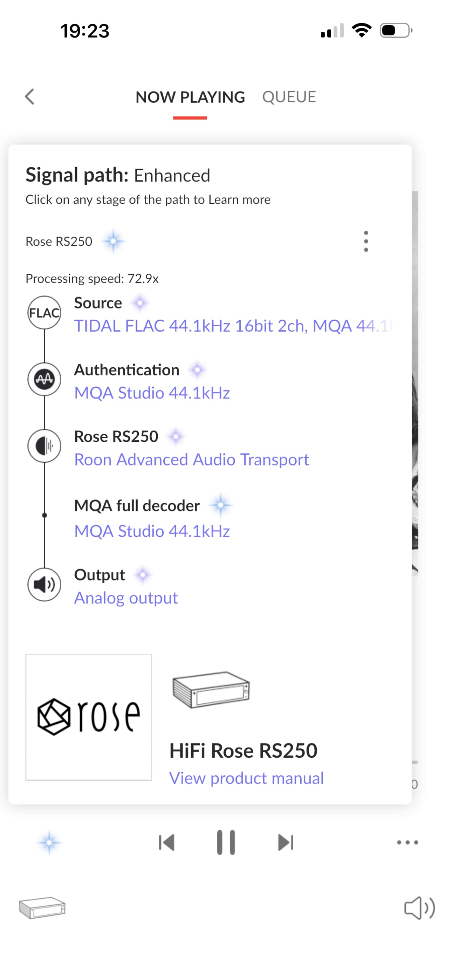Switch to the QUEUE tab
This screenshot has width=452, height=980.
(x=289, y=97)
